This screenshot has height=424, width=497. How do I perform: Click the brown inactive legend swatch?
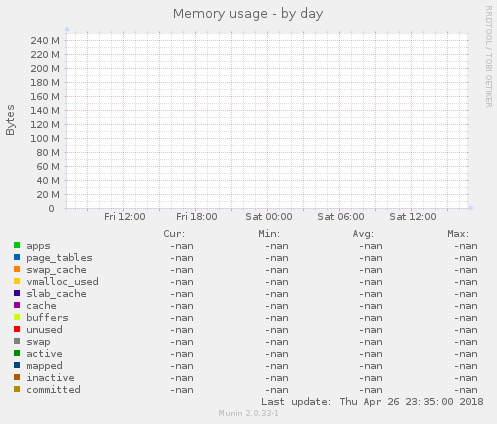(17, 377)
